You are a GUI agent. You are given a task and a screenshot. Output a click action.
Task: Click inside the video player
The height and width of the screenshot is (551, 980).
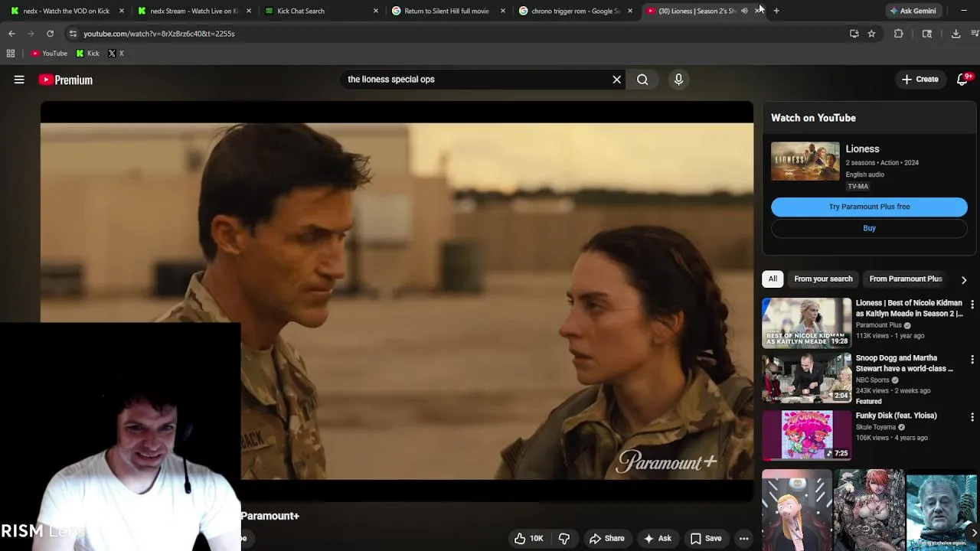397,301
